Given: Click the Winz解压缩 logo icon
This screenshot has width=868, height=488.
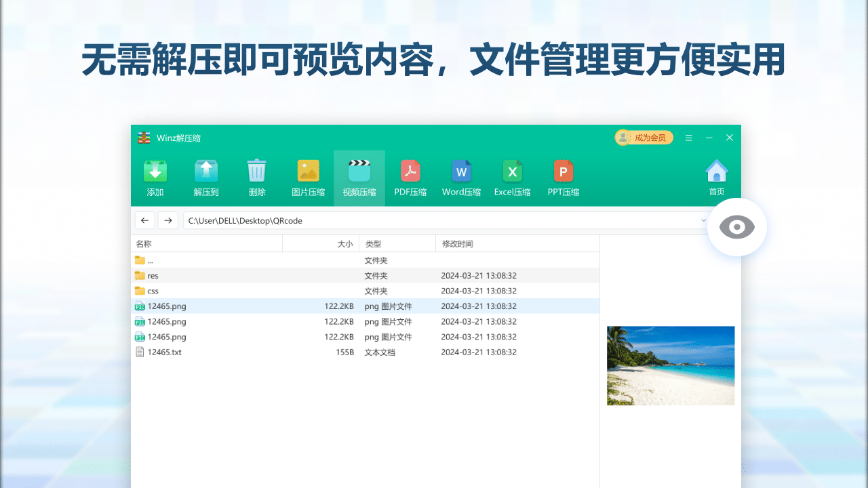Looking at the screenshot, I should pos(144,138).
